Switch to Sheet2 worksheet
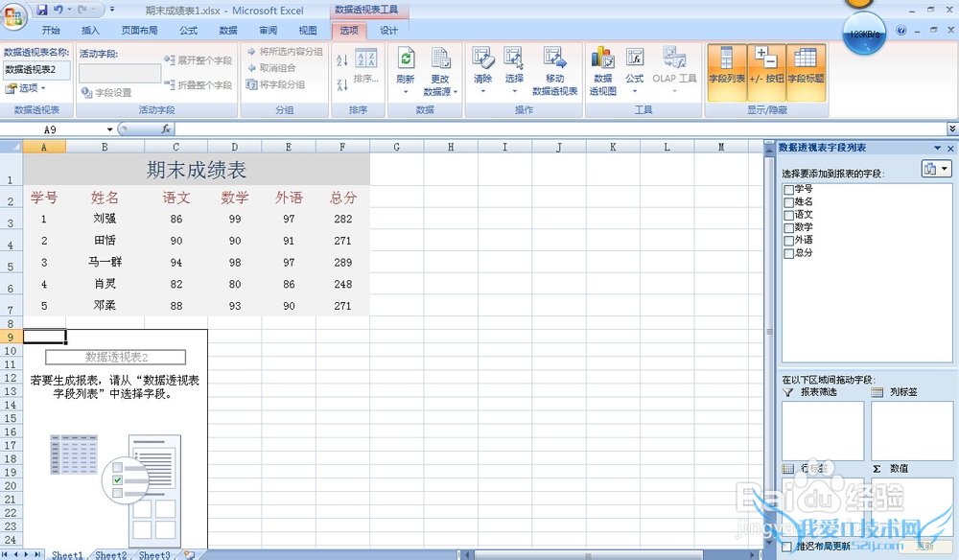Viewport: 959px width, 560px height. (x=110, y=554)
